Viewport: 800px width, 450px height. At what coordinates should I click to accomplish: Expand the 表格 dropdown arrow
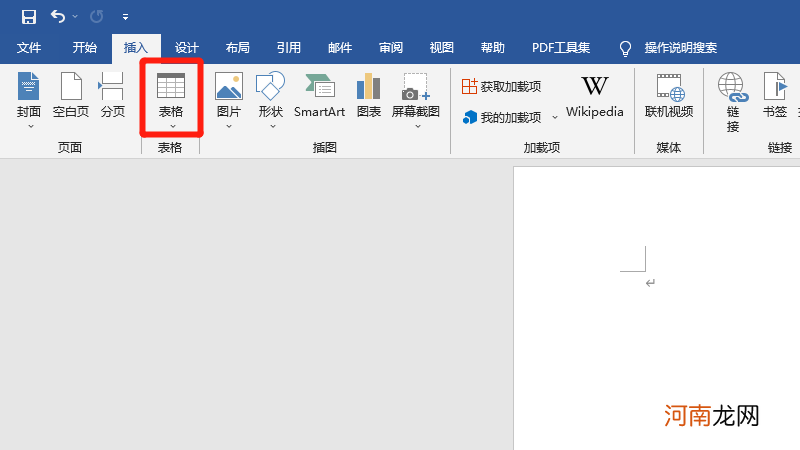(x=173, y=126)
